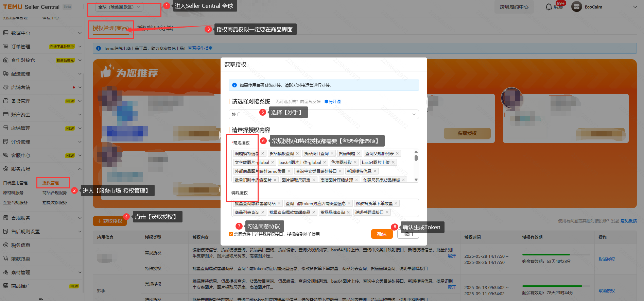644x301 pixels.
Task: Open the message bell notifications icon
Action: point(549,7)
